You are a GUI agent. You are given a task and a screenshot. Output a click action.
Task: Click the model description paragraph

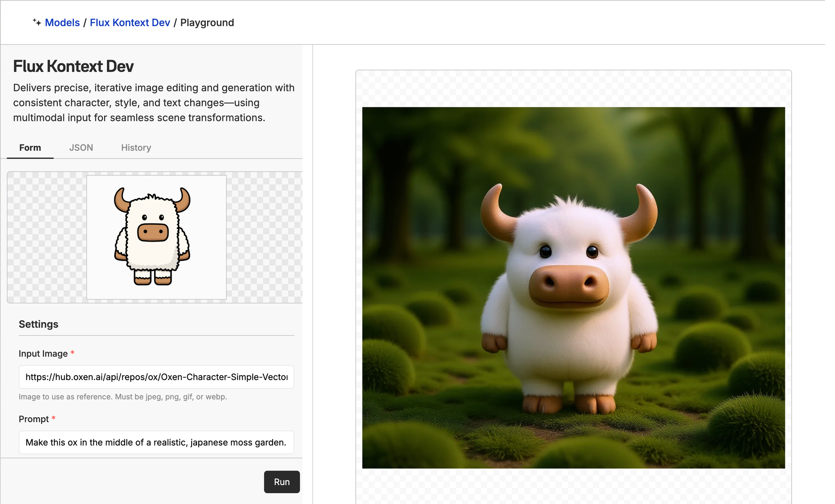click(x=154, y=103)
